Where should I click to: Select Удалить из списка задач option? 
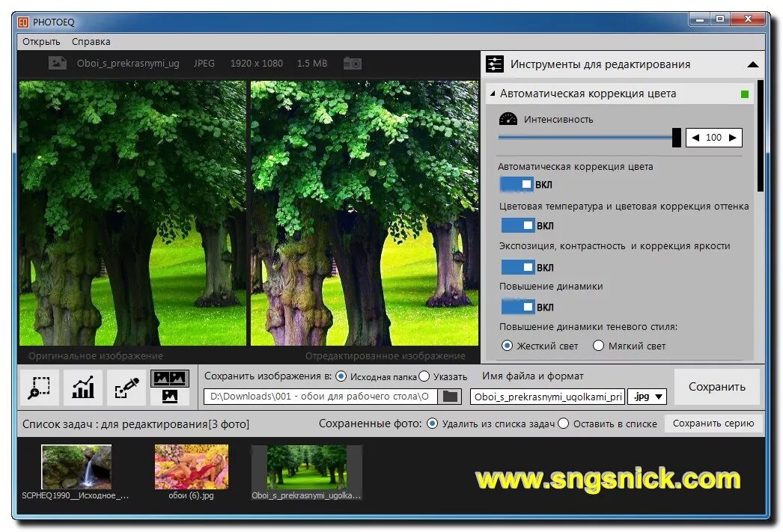(x=432, y=424)
